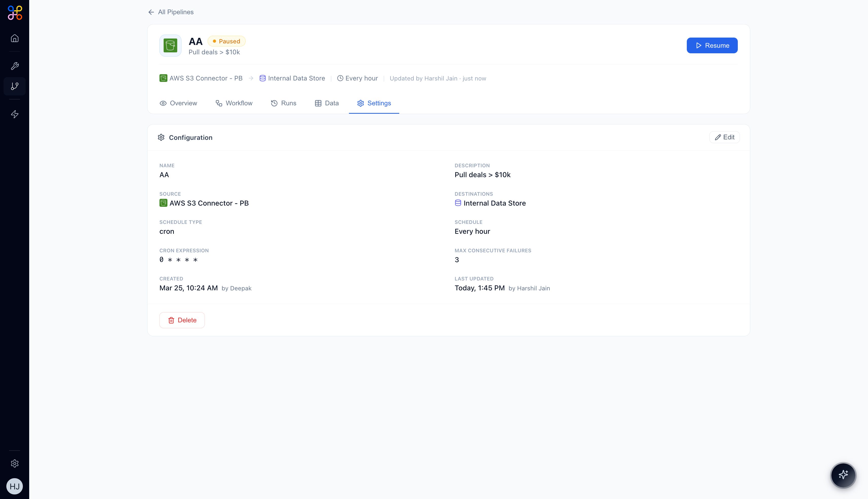868x499 pixels.
Task: Select the Settings tab
Action: tap(374, 103)
